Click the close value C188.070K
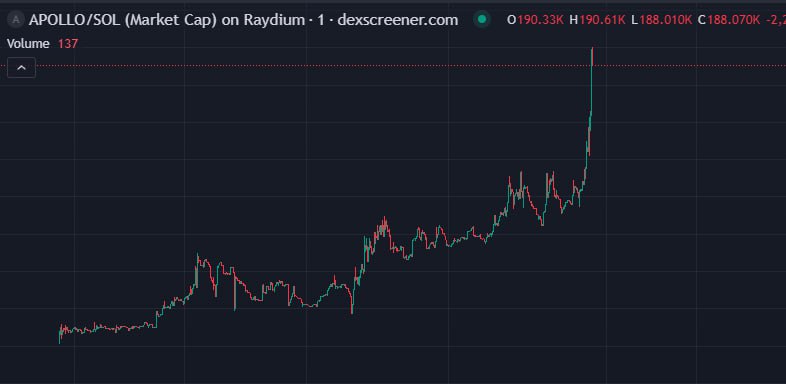Image resolution: width=786 pixels, height=384 pixels. pos(729,20)
